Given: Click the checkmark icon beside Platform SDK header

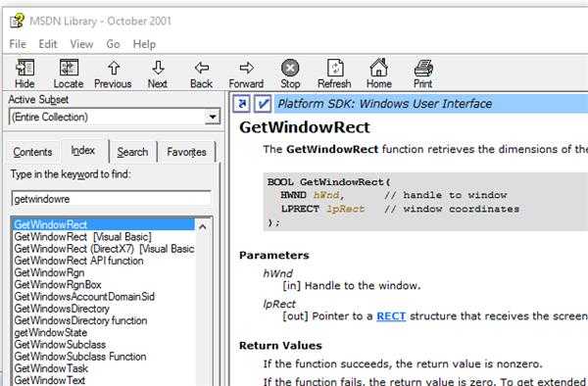Looking at the screenshot, I should [x=263, y=104].
